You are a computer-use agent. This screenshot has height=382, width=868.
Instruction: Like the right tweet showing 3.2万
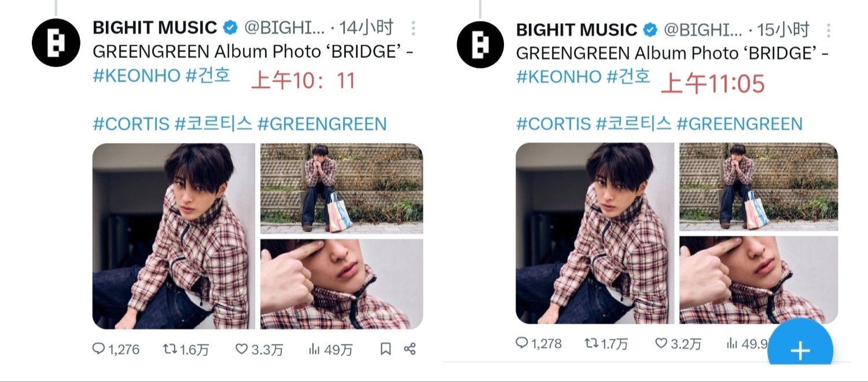(x=678, y=343)
